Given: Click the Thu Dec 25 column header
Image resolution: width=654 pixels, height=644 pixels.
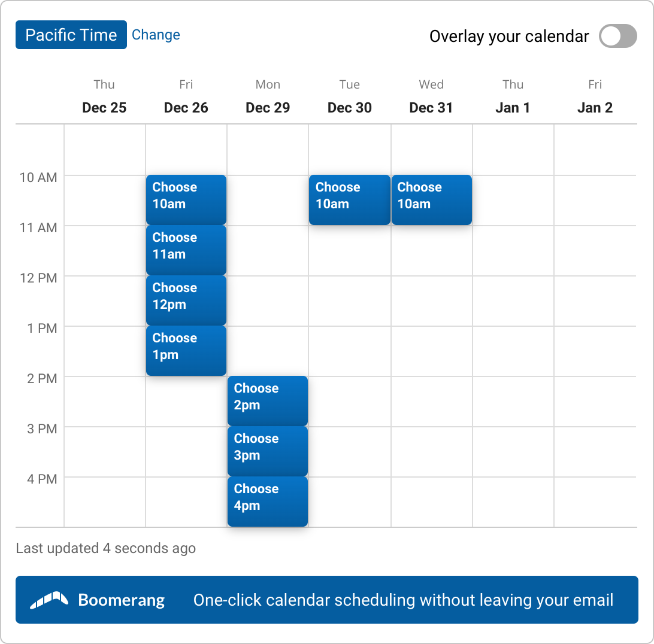Looking at the screenshot, I should tap(104, 98).
